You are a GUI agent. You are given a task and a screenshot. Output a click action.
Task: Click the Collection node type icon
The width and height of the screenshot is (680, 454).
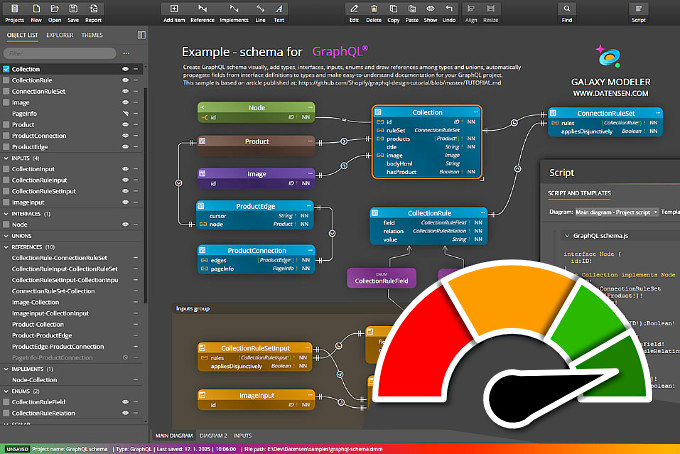coord(378,112)
